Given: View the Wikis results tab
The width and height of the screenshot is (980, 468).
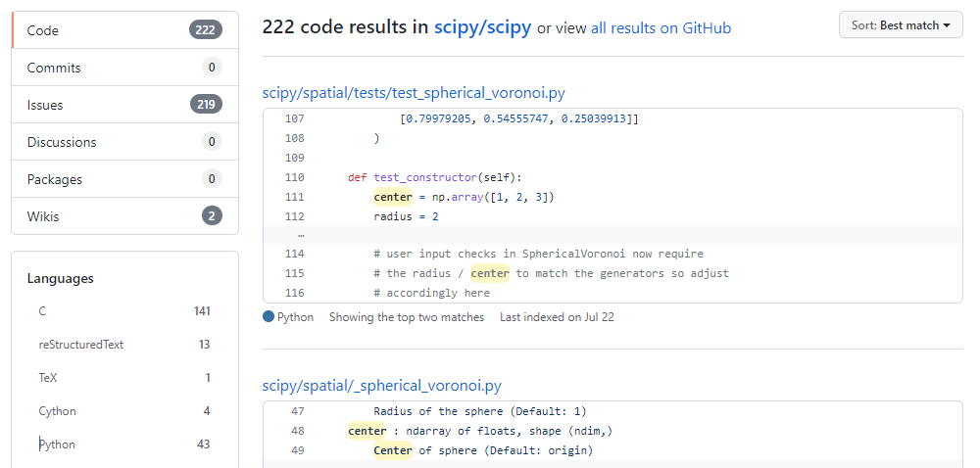Looking at the screenshot, I should [x=125, y=216].
